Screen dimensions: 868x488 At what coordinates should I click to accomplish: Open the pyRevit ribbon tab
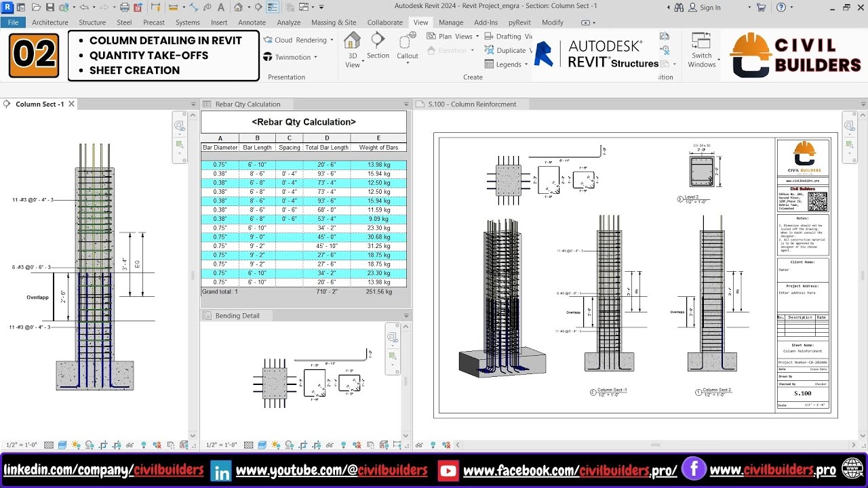519,22
